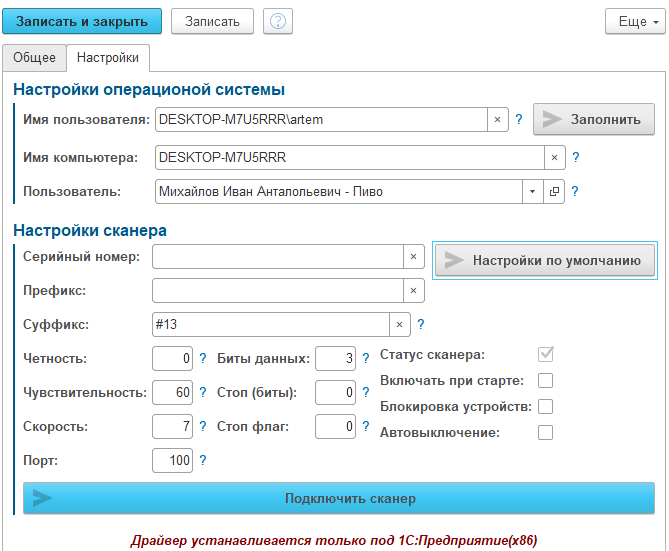Clear the Серийный номер field
Image resolution: width=669 pixels, height=551 pixels.
[412, 257]
